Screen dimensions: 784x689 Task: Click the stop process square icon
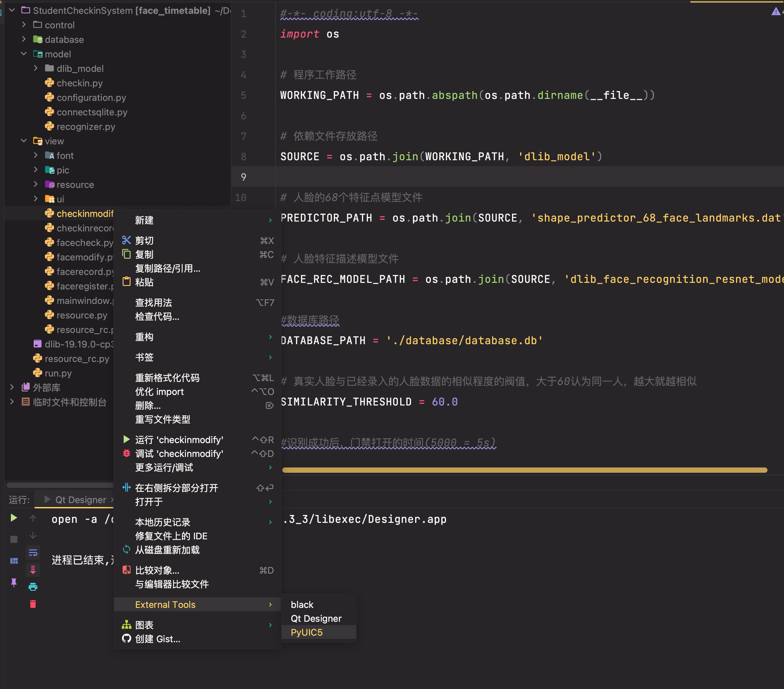pyautogui.click(x=14, y=539)
